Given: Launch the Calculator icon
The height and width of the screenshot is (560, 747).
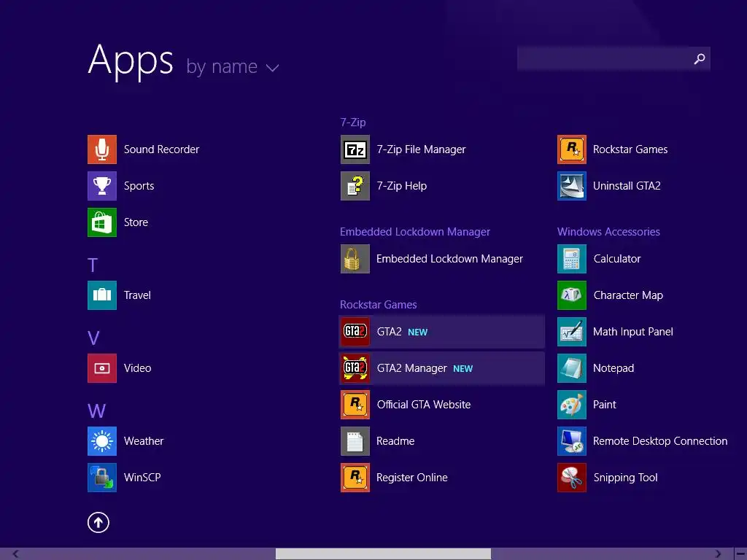Looking at the screenshot, I should 572,259.
